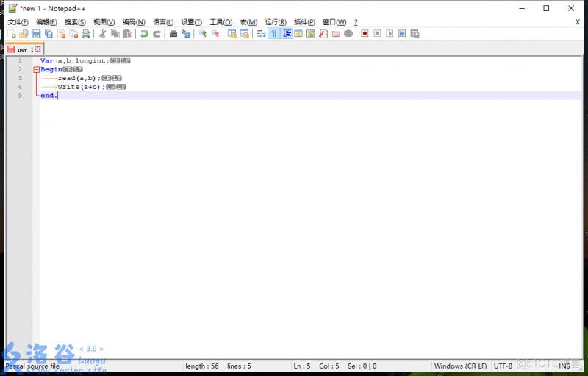Open the 工具(O) menu
588x376 pixels.
pyautogui.click(x=221, y=22)
